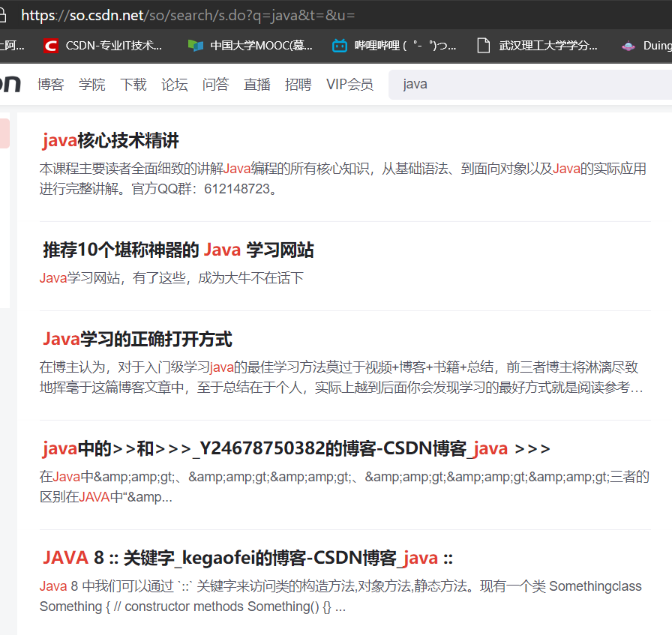Click the browser address bar URL
This screenshot has width=672, height=635.
click(187, 16)
